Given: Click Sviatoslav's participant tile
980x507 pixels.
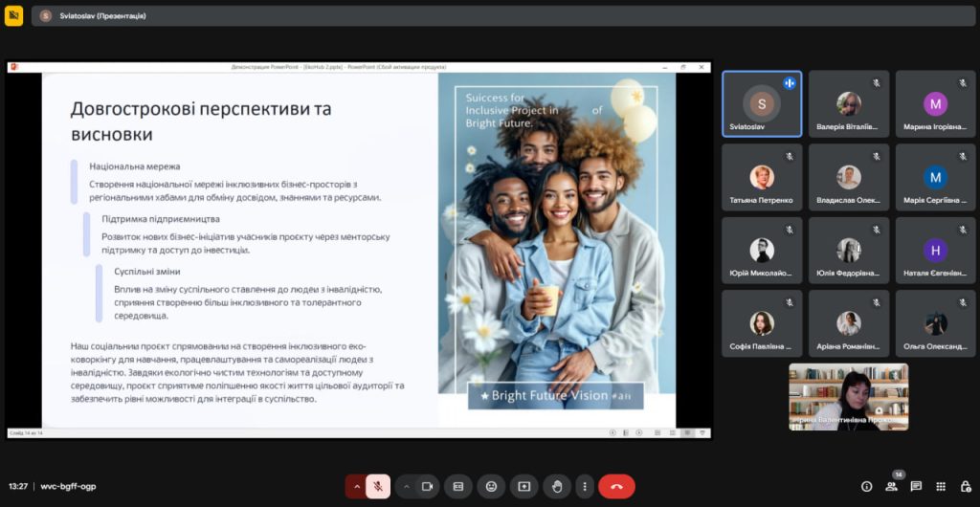Looking at the screenshot, I should pyautogui.click(x=762, y=105).
